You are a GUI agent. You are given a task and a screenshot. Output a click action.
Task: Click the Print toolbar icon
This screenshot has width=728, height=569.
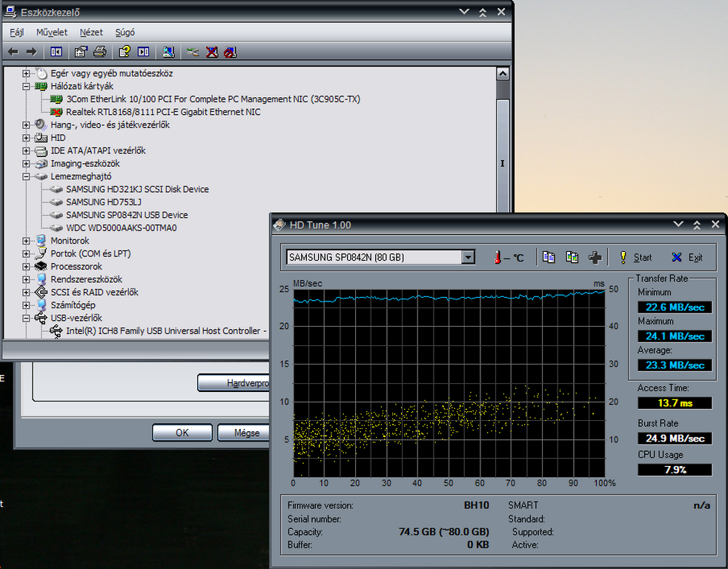point(100,52)
